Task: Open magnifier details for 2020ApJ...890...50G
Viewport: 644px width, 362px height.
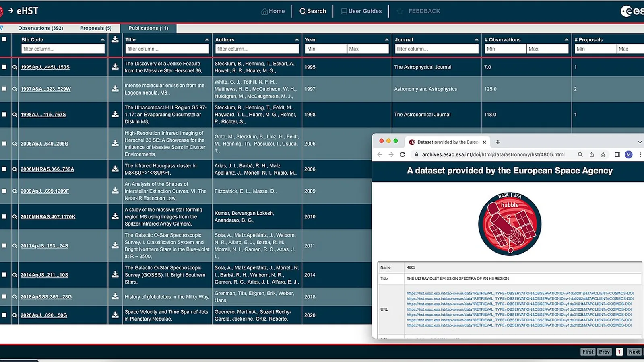Action: [15, 315]
